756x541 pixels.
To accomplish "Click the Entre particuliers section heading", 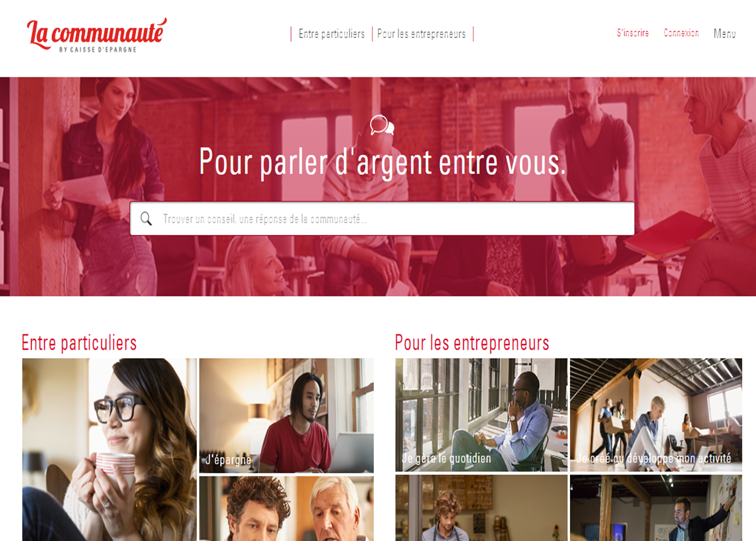I will (79, 343).
